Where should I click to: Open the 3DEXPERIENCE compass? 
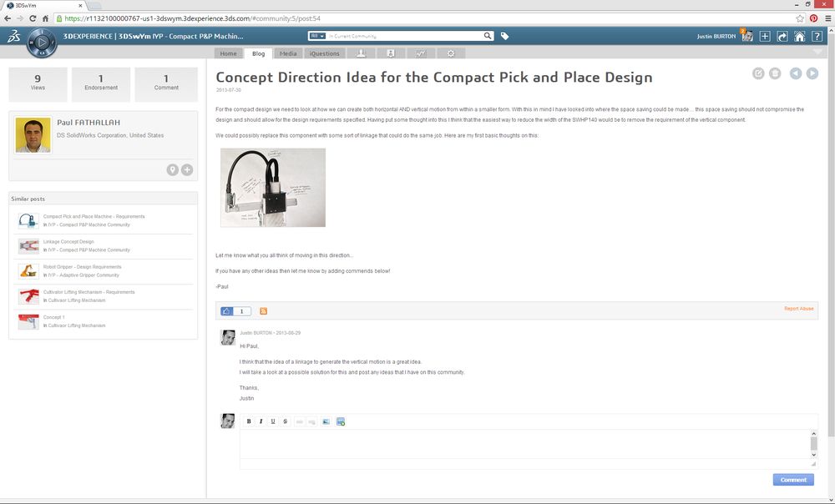point(40,42)
